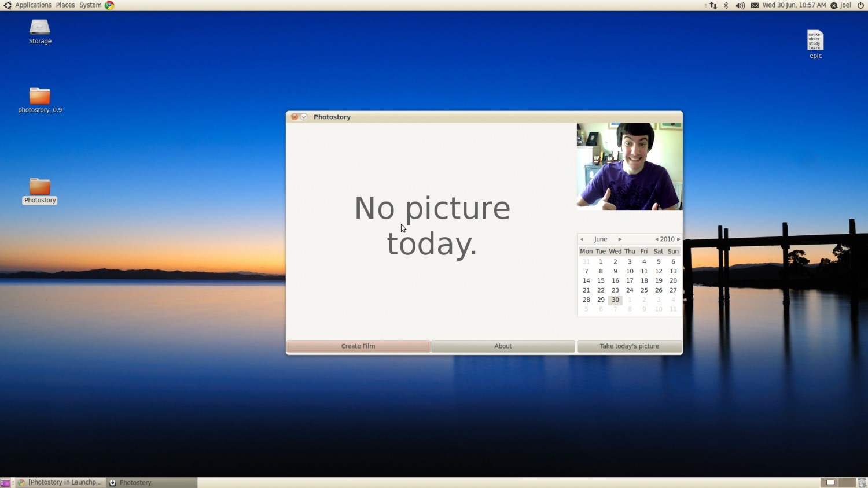The height and width of the screenshot is (488, 868).
Task: Open the power shutdown icon
Action: tap(860, 5)
